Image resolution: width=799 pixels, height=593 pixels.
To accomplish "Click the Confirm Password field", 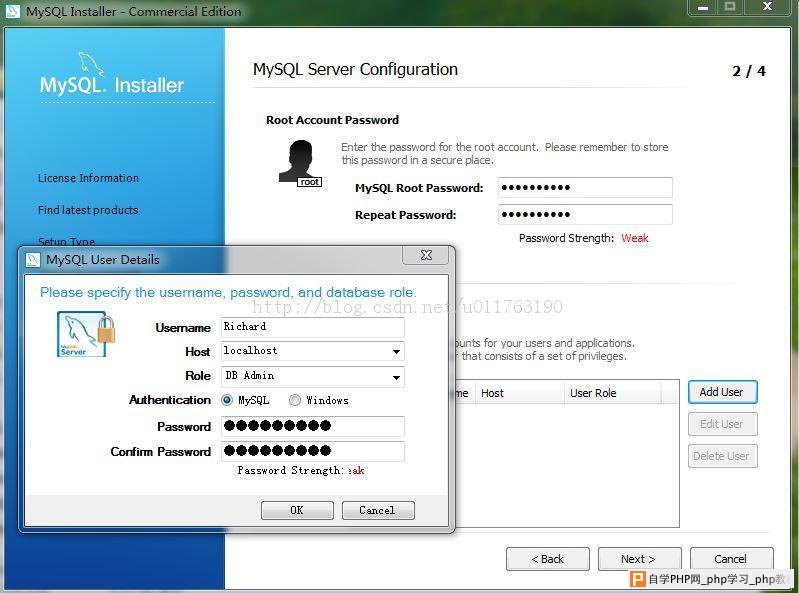I will (313, 451).
